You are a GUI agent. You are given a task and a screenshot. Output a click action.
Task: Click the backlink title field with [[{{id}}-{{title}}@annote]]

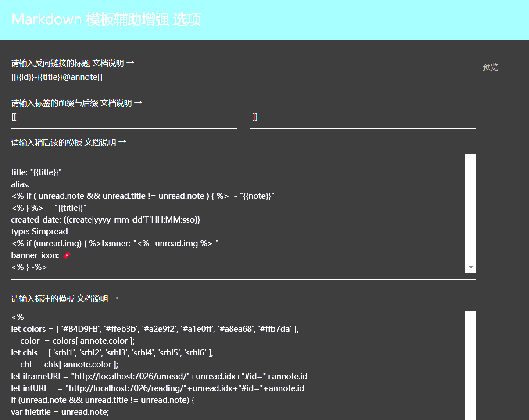[243, 78]
